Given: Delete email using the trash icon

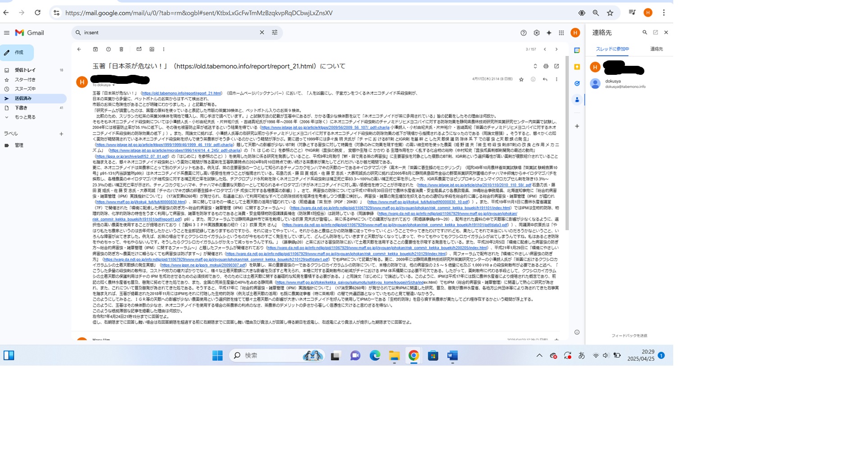Looking at the screenshot, I should click(121, 49).
